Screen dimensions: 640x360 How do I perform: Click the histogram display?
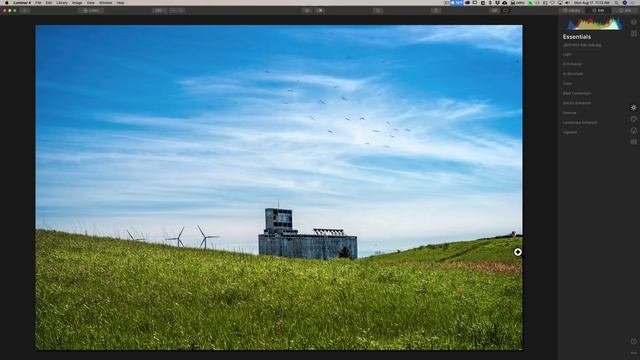(x=594, y=23)
